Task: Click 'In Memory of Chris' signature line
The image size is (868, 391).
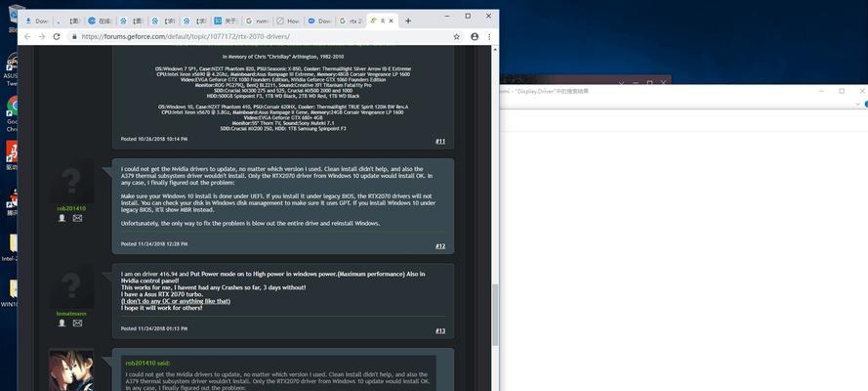Action: (x=283, y=56)
